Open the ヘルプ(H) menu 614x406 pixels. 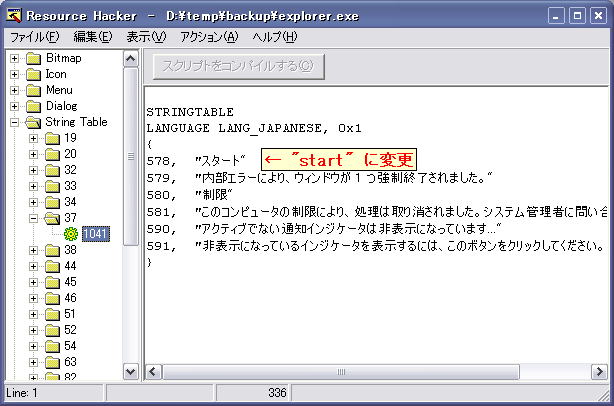pyautogui.click(x=274, y=37)
